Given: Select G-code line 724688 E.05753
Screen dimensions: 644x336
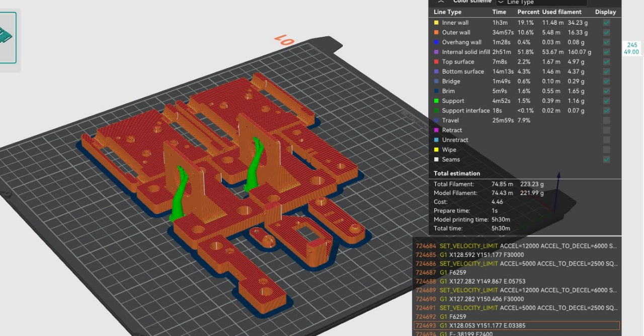Looking at the screenshot, I should (517, 281).
